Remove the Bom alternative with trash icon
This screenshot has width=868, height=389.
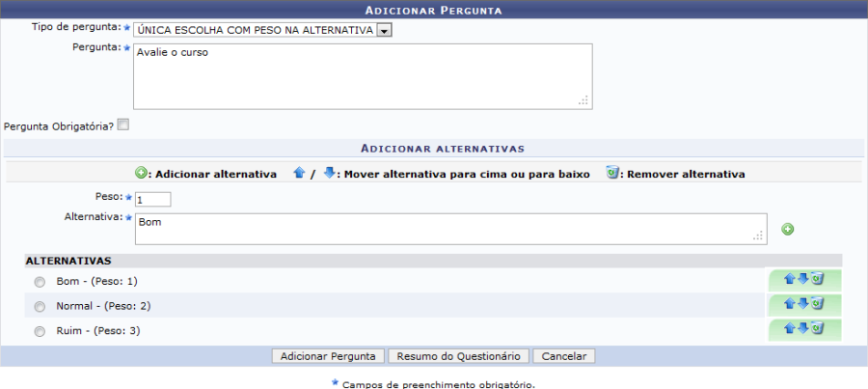pos(817,278)
